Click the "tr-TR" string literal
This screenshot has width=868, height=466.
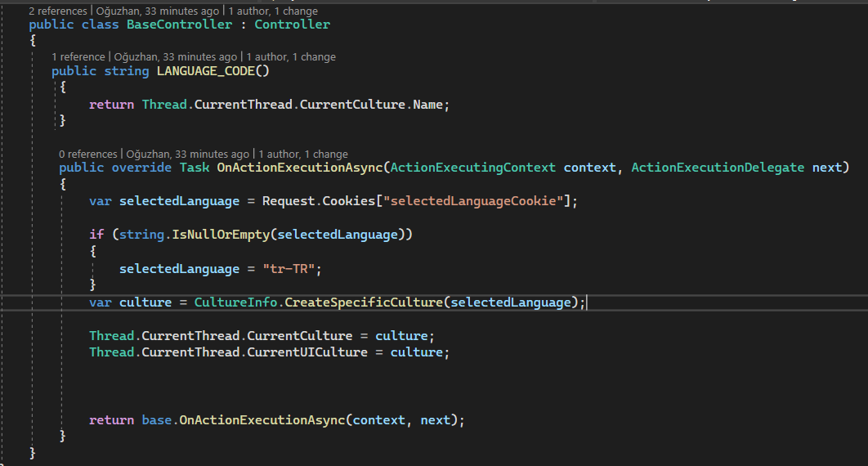[289, 269]
